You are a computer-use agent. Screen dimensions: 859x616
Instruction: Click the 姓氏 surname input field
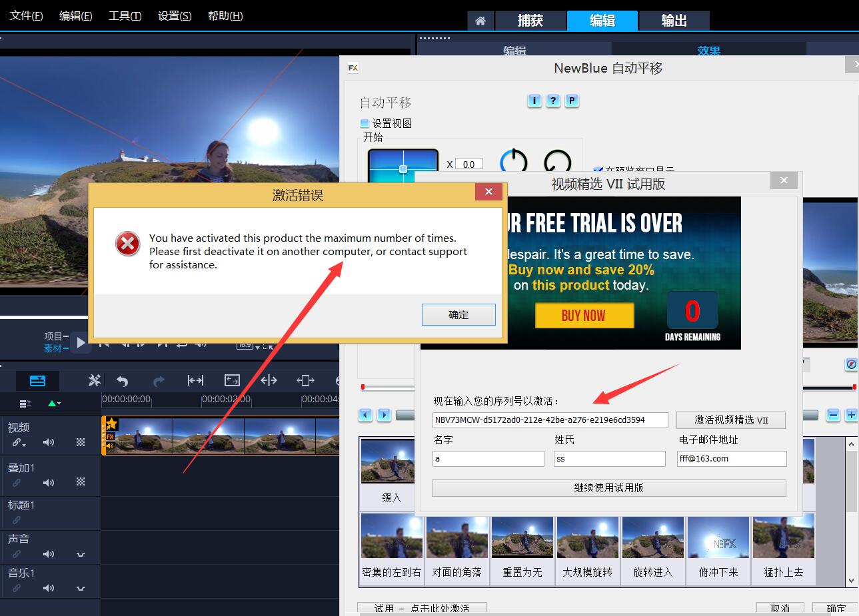coord(609,458)
